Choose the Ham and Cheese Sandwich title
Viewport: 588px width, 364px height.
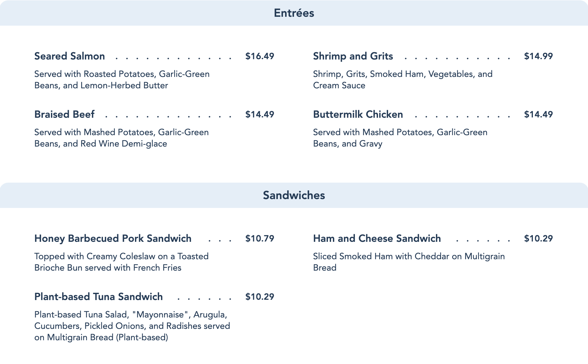point(377,238)
